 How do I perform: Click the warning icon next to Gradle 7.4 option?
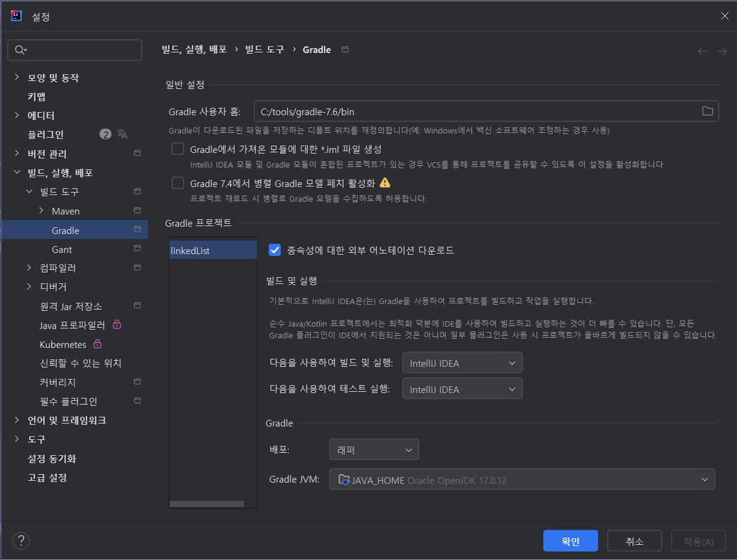[385, 182]
